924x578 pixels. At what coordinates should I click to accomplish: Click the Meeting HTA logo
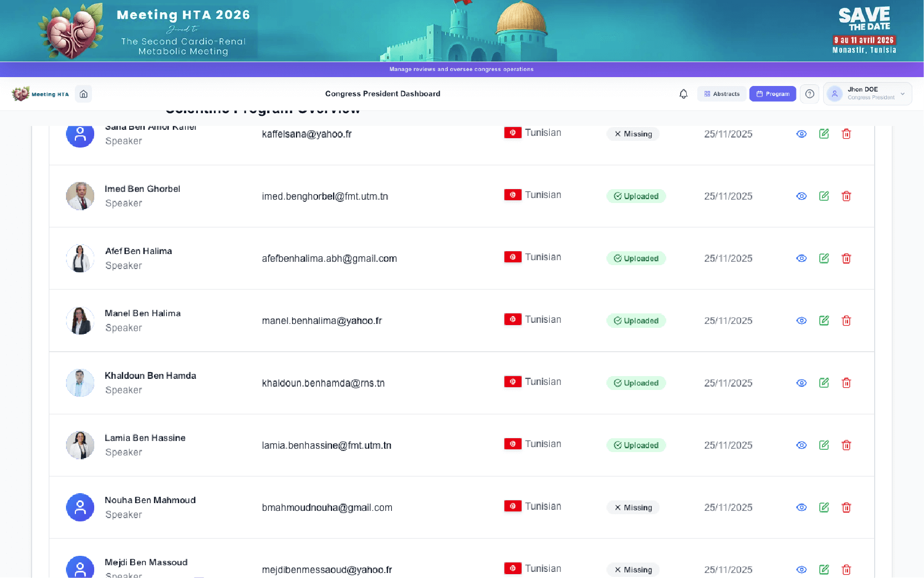click(42, 94)
